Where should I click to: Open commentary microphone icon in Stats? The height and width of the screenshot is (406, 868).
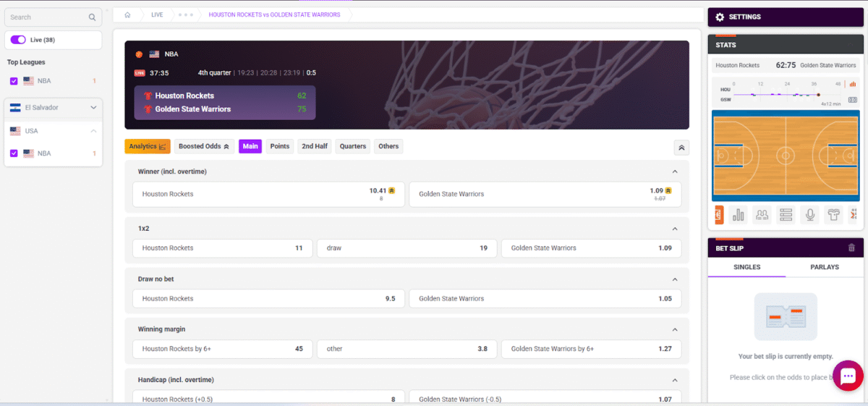point(811,214)
